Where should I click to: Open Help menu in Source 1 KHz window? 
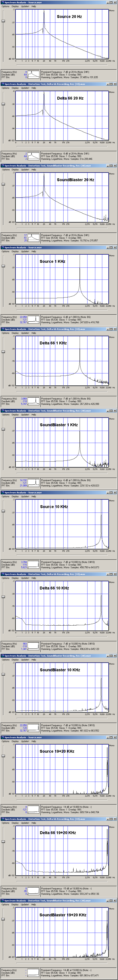[34, 251]
